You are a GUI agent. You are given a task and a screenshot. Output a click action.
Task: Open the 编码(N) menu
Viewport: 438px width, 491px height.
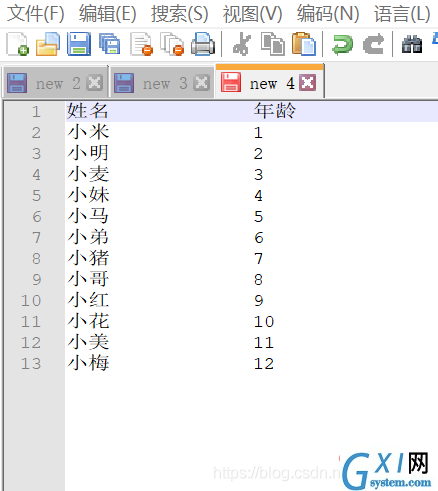click(328, 14)
